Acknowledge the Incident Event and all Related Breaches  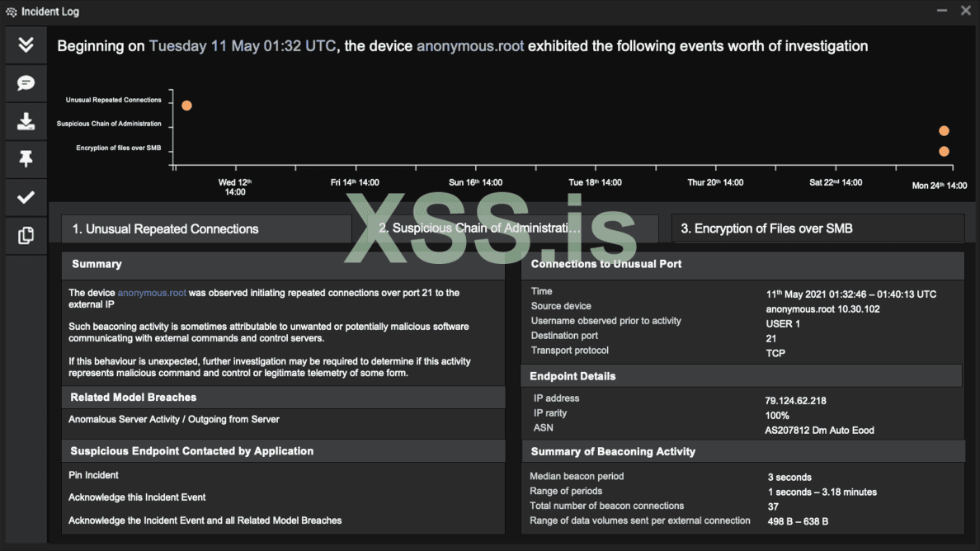[205, 520]
